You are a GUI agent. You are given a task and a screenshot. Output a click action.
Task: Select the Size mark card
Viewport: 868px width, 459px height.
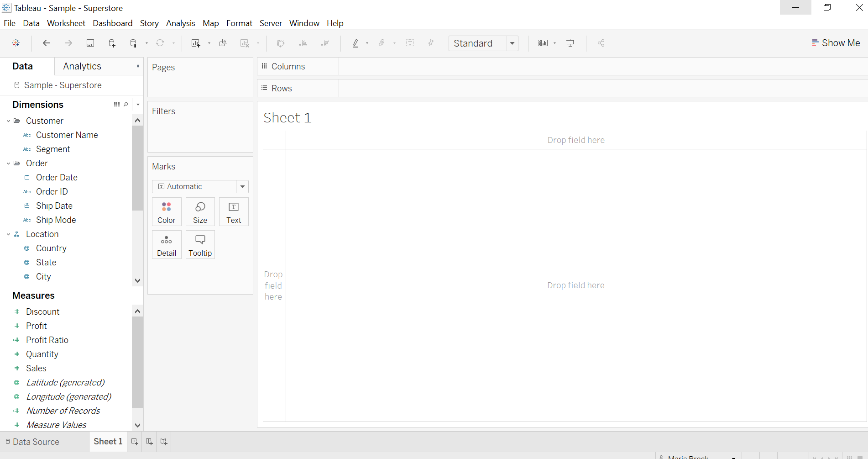click(x=200, y=211)
